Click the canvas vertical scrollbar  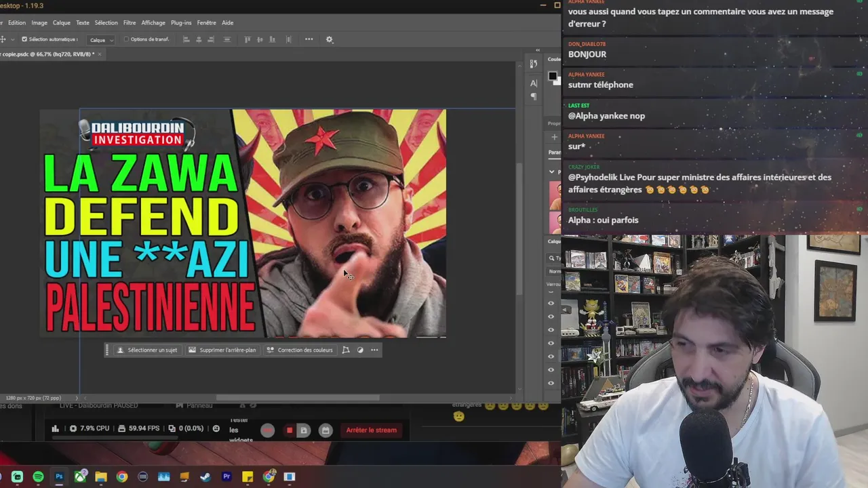tap(519, 228)
